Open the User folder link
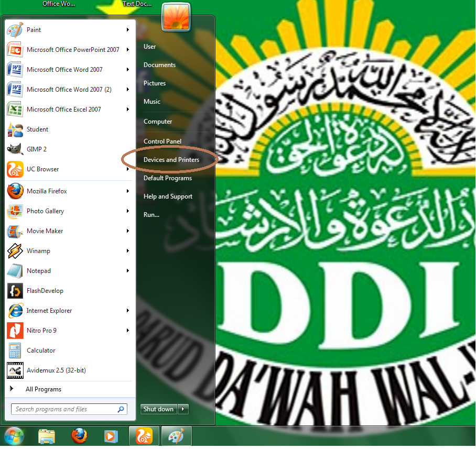Viewport: 476px width, 449px height. (149, 47)
